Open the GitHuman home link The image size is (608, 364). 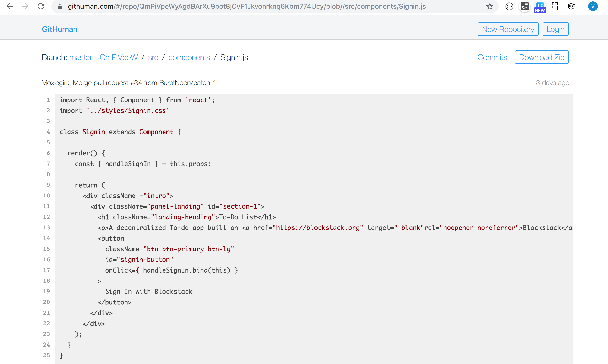pyautogui.click(x=60, y=29)
